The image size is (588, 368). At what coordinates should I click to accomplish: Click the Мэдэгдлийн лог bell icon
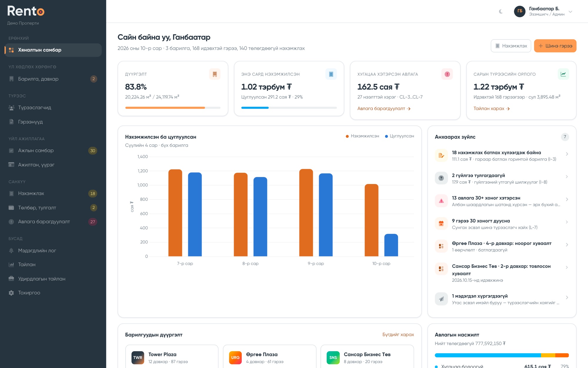(x=11, y=251)
